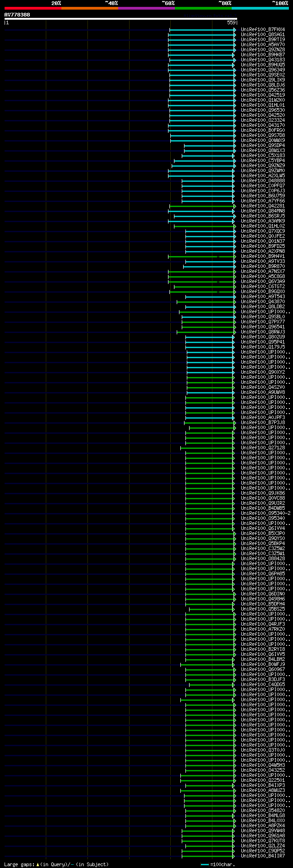The width and height of the screenshot is (293, 868).
Task: Click label UniRef100_Q6IVV4
Action: click(x=263, y=529)
